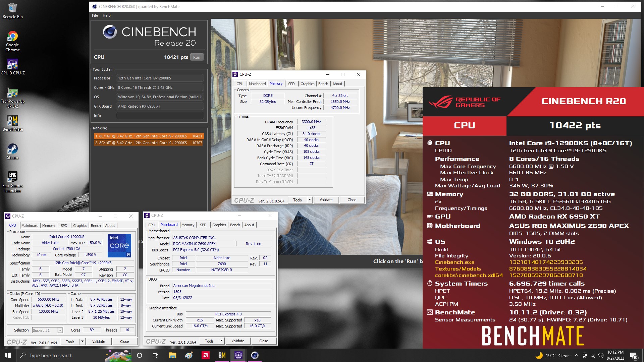644x362 pixels.
Task: Open Bench tab in CPU-Z CPU window
Action: tap(96, 226)
